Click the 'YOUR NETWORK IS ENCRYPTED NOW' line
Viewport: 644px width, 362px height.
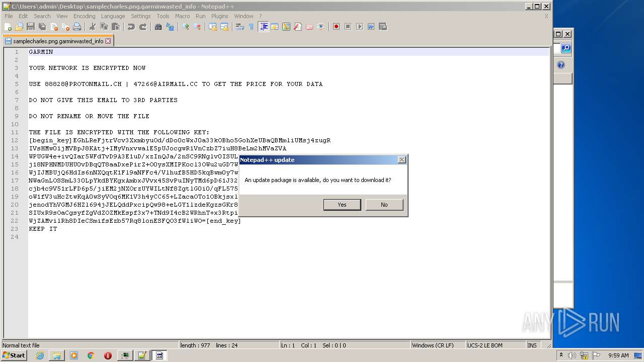point(87,68)
